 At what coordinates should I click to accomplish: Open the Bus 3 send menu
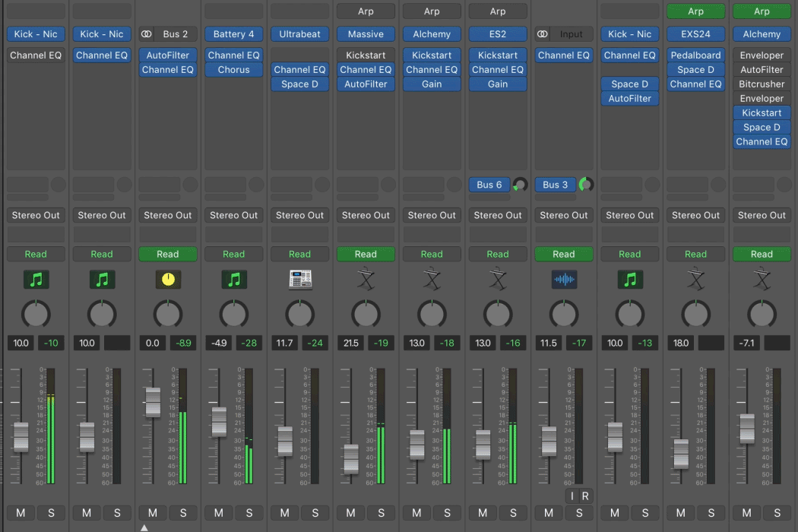[556, 185]
